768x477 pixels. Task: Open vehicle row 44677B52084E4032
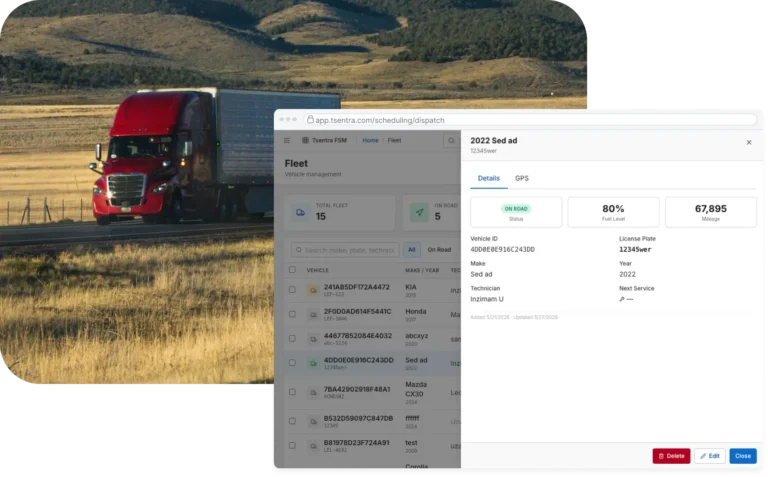tap(373, 339)
